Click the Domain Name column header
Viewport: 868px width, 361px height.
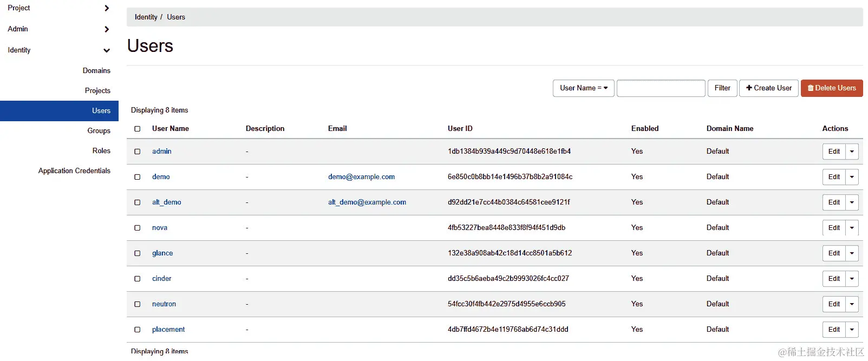[x=730, y=129]
